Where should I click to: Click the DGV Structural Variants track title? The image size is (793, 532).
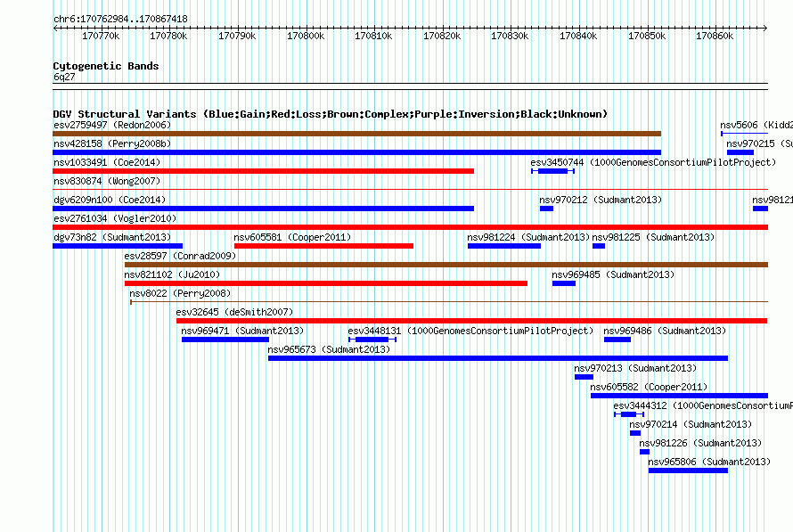tap(331, 114)
